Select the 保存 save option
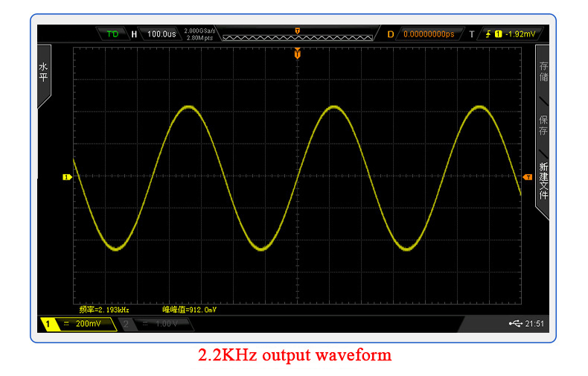Viewport: 588px width, 376px height. [543, 125]
